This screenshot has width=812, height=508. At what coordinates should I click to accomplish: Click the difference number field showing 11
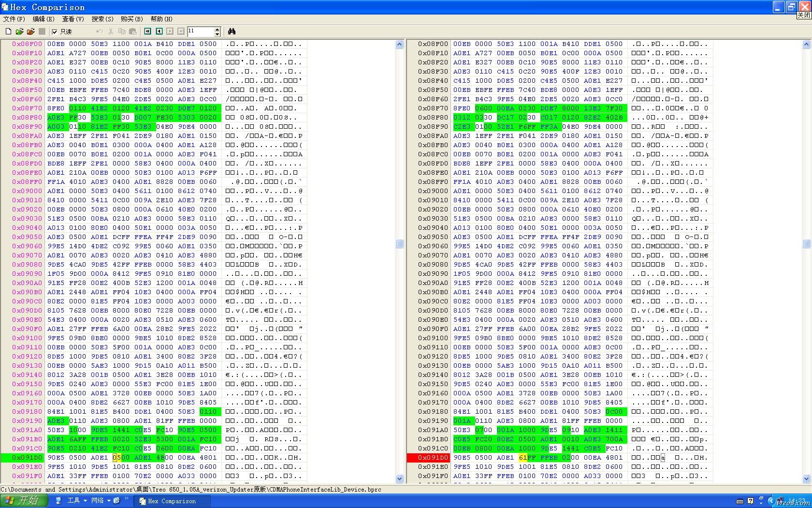tap(200, 31)
